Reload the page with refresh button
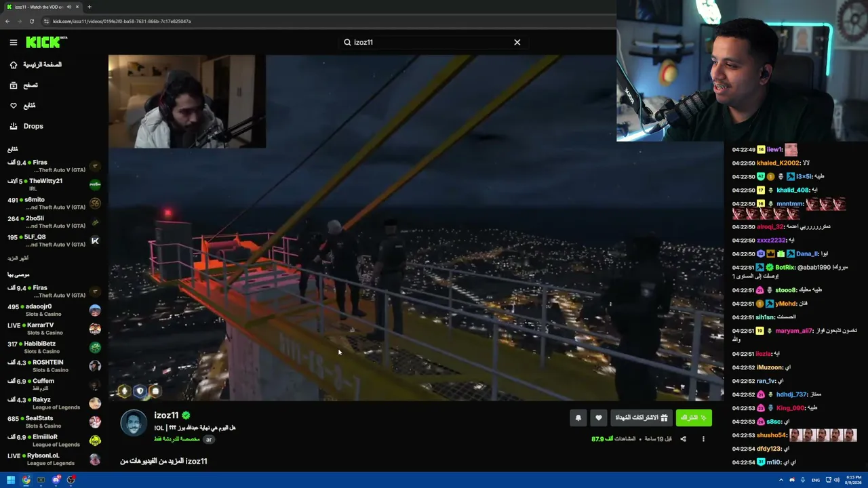 pyautogui.click(x=31, y=21)
